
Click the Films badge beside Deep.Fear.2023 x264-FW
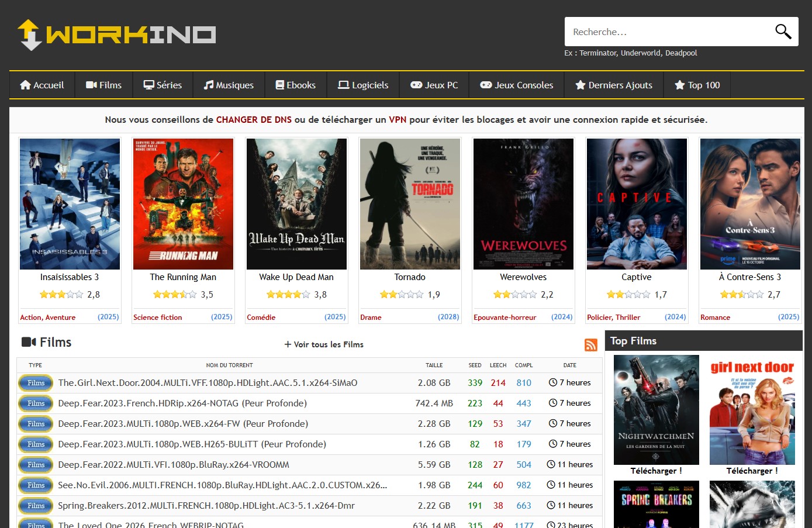point(36,424)
